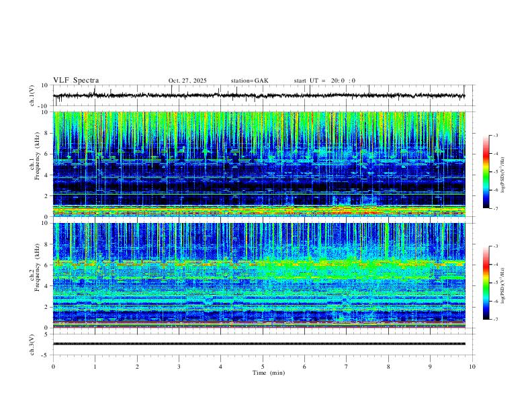This screenshot has height=411, width=532.
Task: Click the ch.1 spectrogram panel
Action: 259,164
